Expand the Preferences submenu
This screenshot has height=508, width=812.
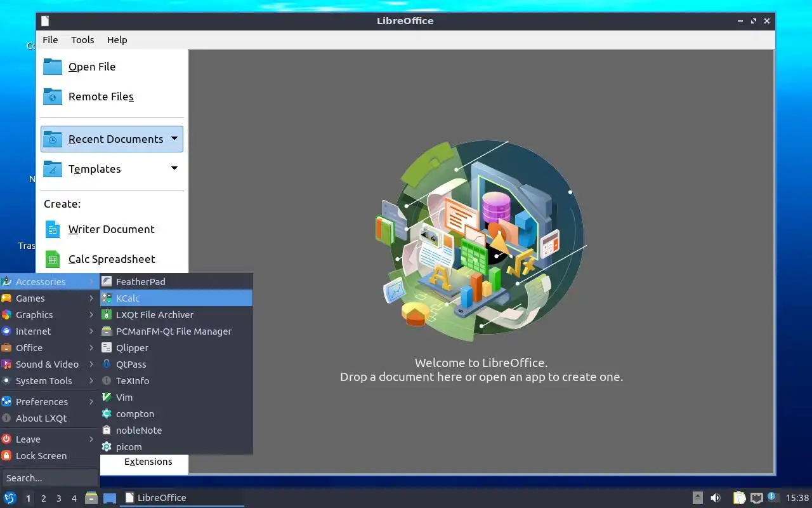(x=49, y=401)
